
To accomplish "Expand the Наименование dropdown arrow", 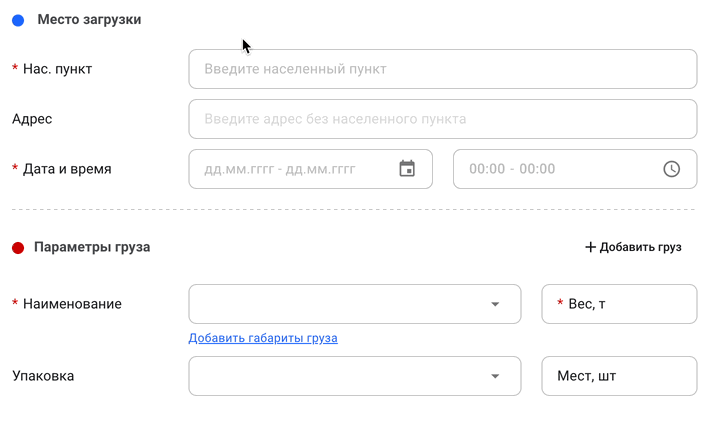I will [x=495, y=304].
